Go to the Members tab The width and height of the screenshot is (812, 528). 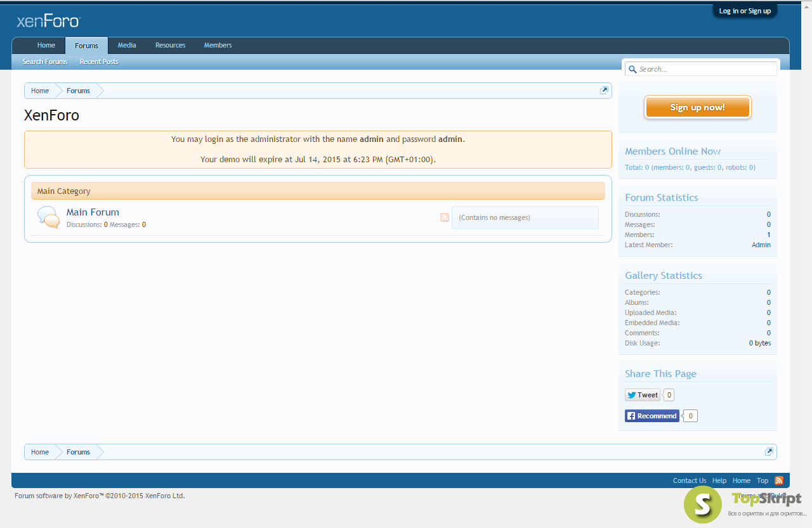tap(218, 45)
